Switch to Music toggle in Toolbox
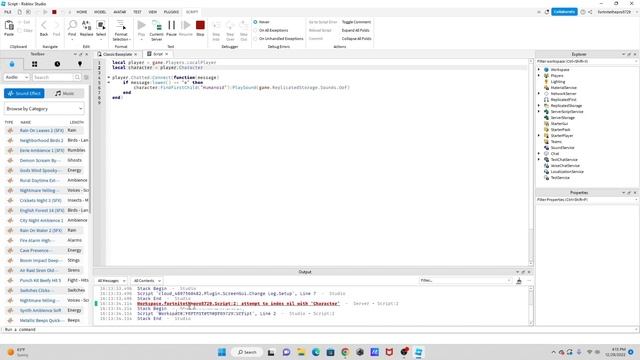Viewport: 640px width, 360px height. (64, 93)
